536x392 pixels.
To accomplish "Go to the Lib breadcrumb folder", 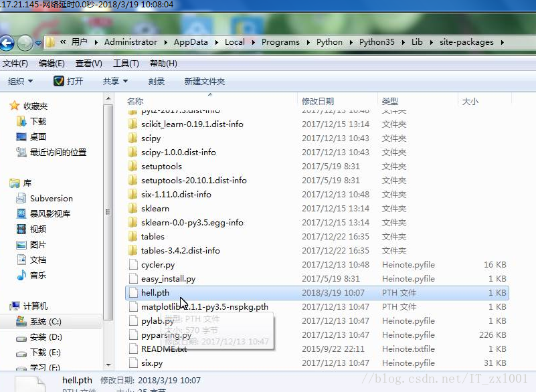I will tap(417, 42).
